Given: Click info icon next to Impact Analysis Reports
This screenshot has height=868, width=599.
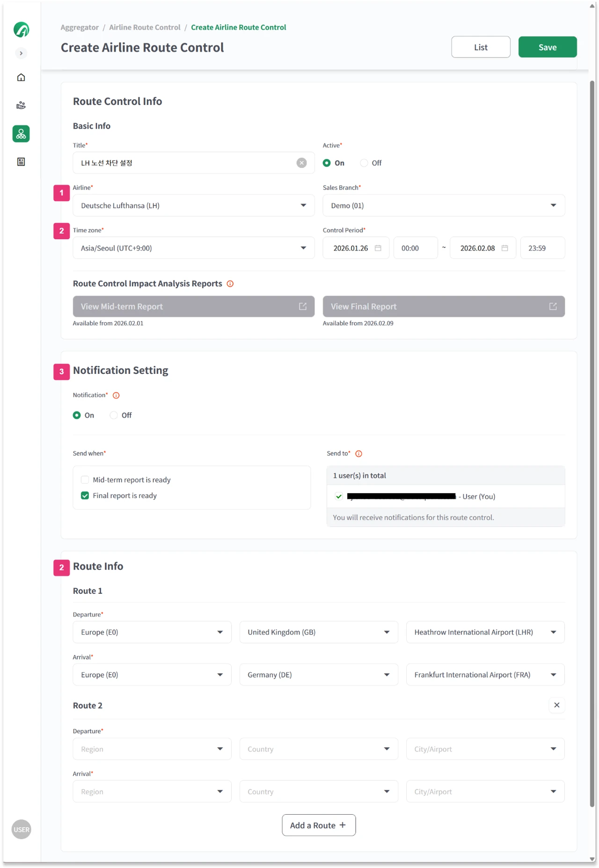Looking at the screenshot, I should click(x=230, y=284).
